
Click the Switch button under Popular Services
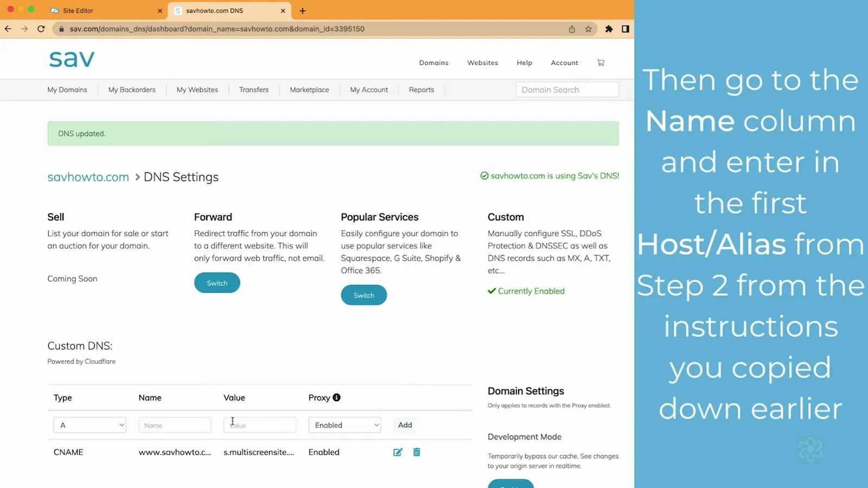click(x=364, y=296)
